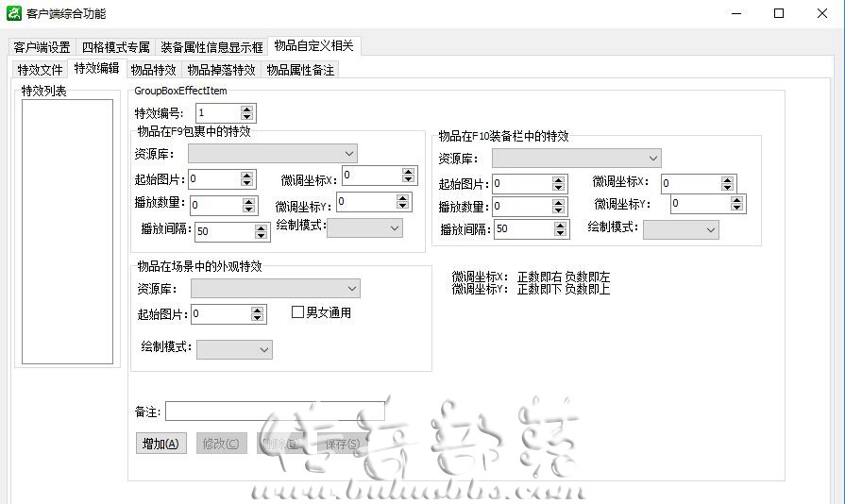Increase 场景外观特效 起始图片 with the up spinner
845x504 pixels.
coord(257,311)
